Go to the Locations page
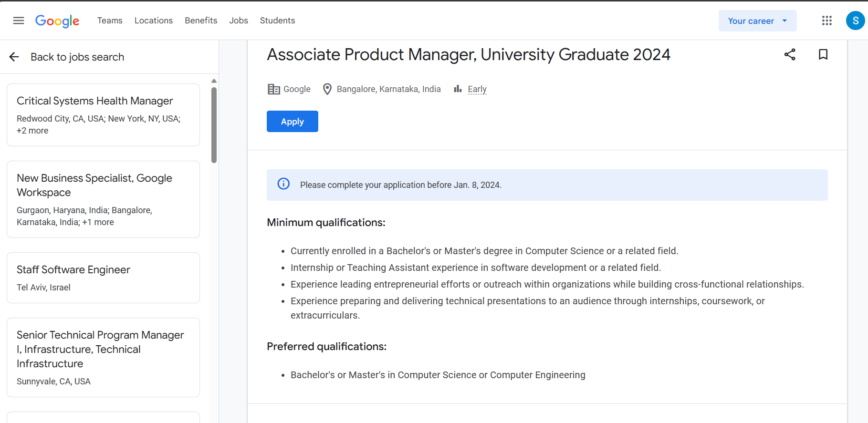Screen dimensions: 868x423 [x=154, y=21]
